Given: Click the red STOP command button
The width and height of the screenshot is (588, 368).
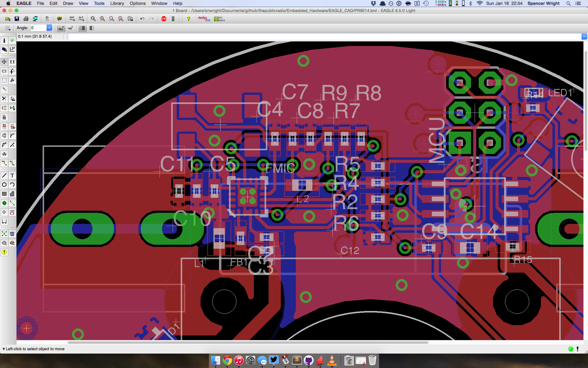Looking at the screenshot, I should [164, 19].
